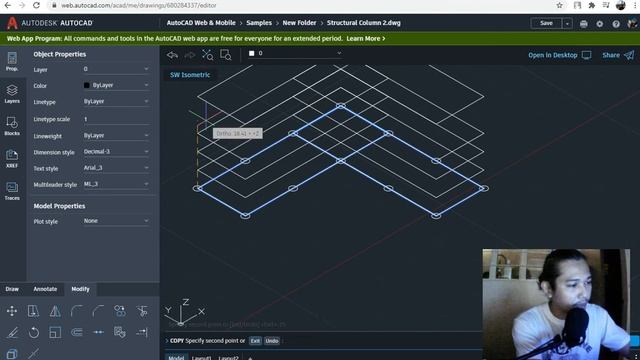640x360 pixels.
Task: Click the redo arrow in drawing toolbar
Action: (190, 55)
